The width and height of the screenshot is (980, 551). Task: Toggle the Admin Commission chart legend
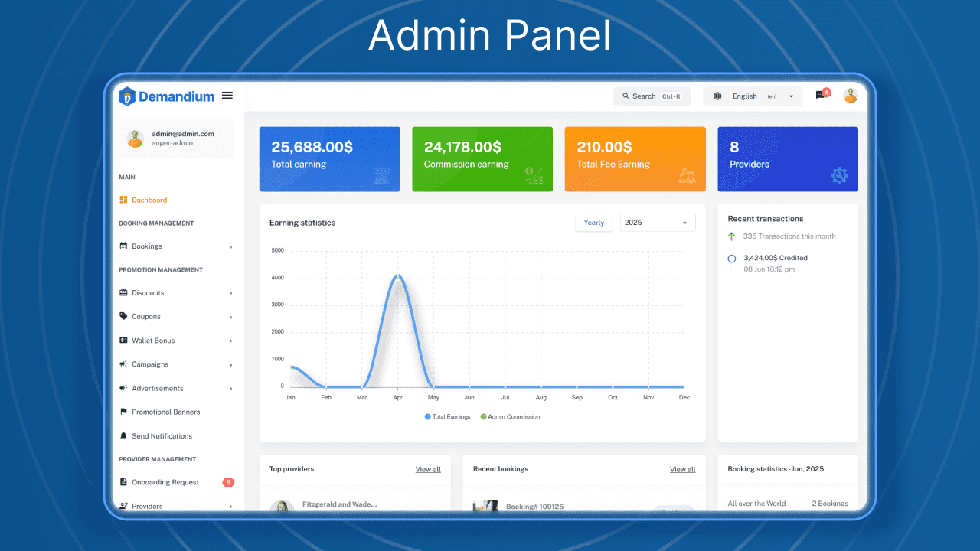(x=510, y=416)
